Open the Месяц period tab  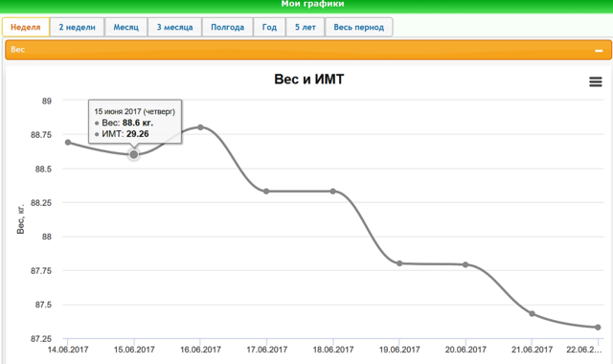pyautogui.click(x=125, y=27)
